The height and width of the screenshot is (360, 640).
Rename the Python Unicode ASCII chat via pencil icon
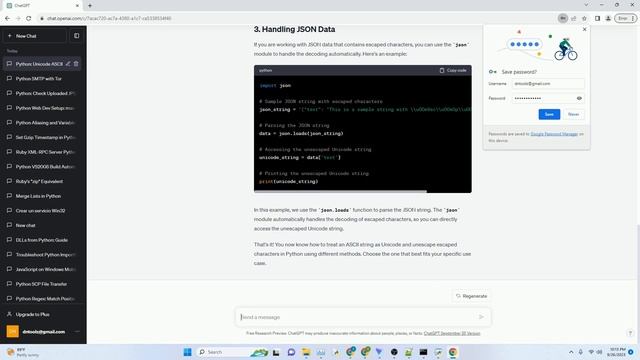click(x=68, y=64)
